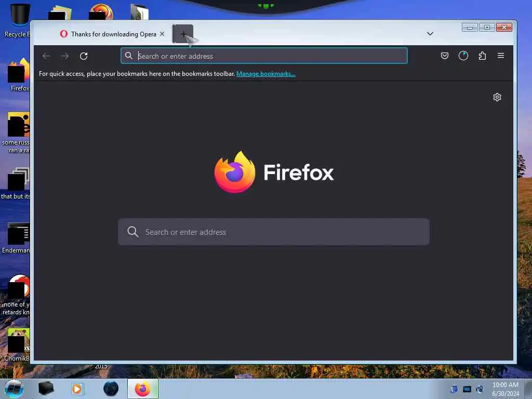Reload the current page
The height and width of the screenshot is (399, 532).
point(84,56)
